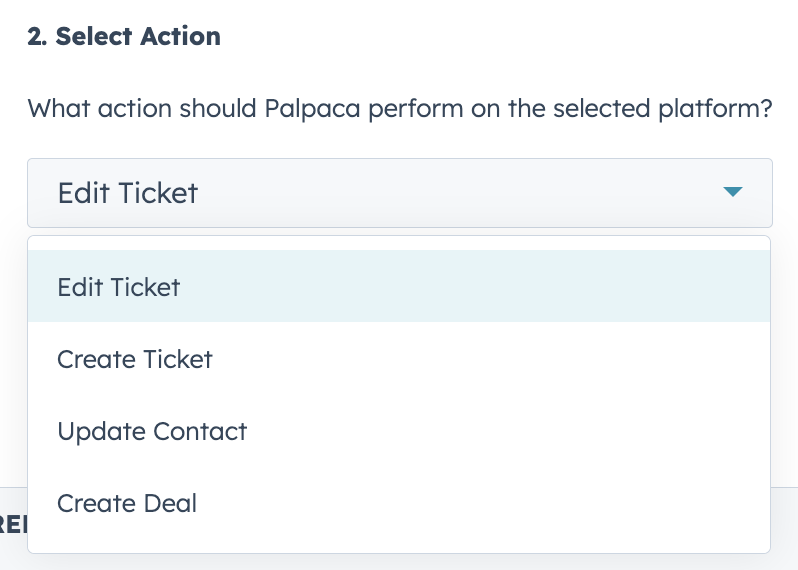The height and width of the screenshot is (570, 798).
Task: Click the Palpaca action question text
Action: [399, 108]
